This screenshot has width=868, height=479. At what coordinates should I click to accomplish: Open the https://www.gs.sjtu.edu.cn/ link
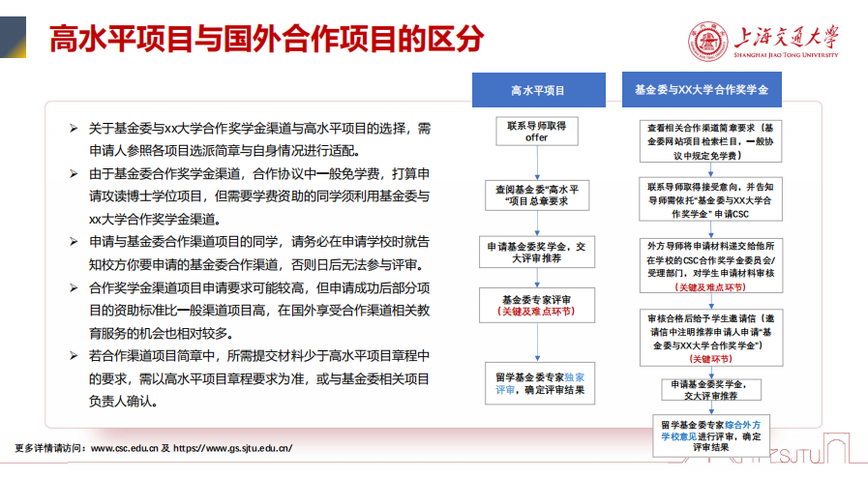[x=232, y=448]
